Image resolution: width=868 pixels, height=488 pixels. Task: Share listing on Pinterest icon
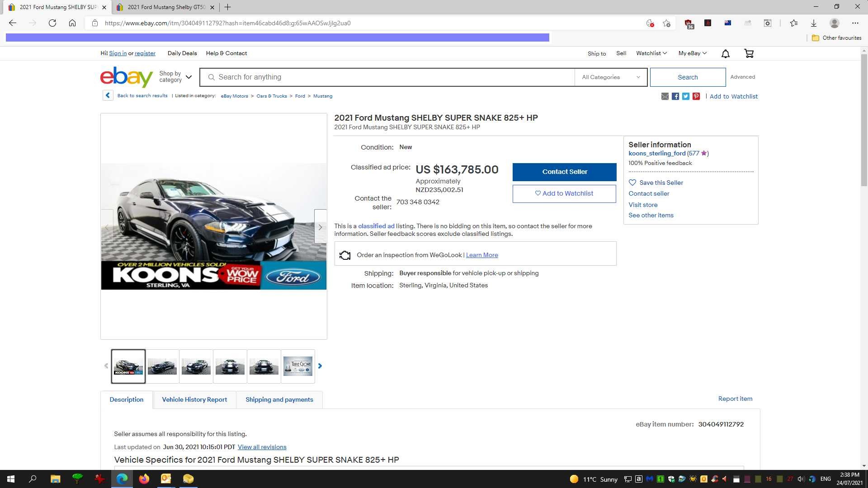point(696,96)
